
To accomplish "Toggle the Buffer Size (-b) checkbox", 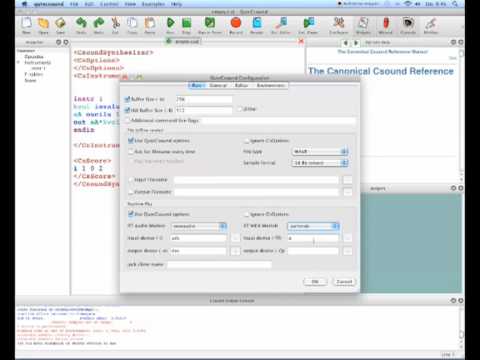I will (x=127, y=99).
